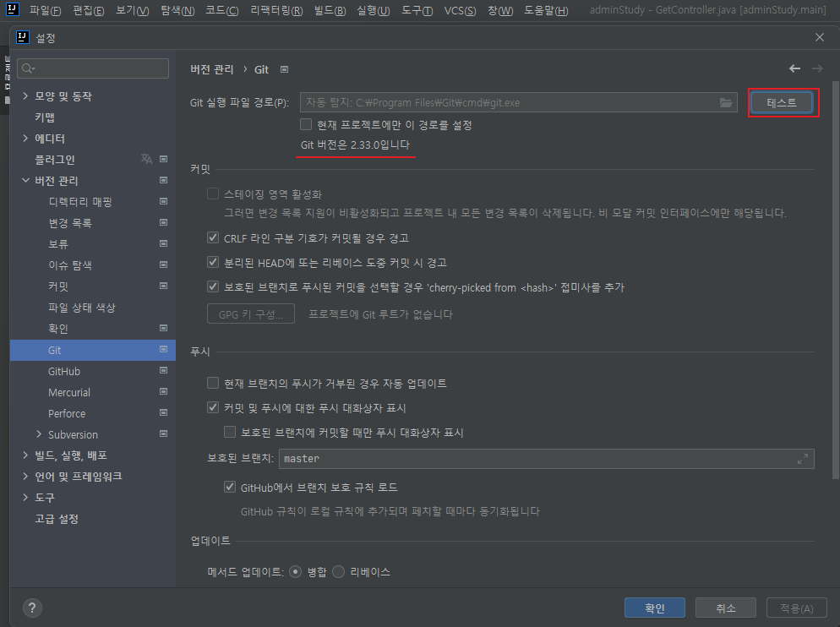Click the project settings icon in 커밋 row
This screenshot has height=627, width=840.
163,286
